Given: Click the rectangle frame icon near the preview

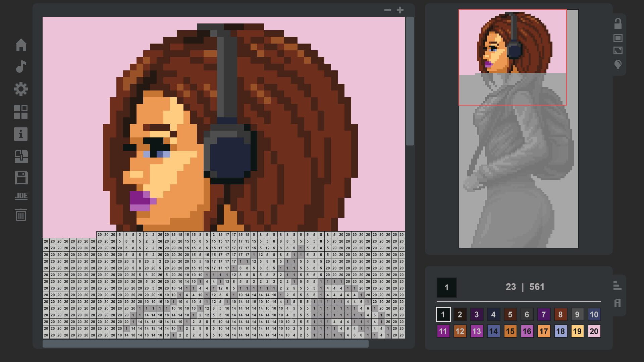Looking at the screenshot, I should (618, 38).
